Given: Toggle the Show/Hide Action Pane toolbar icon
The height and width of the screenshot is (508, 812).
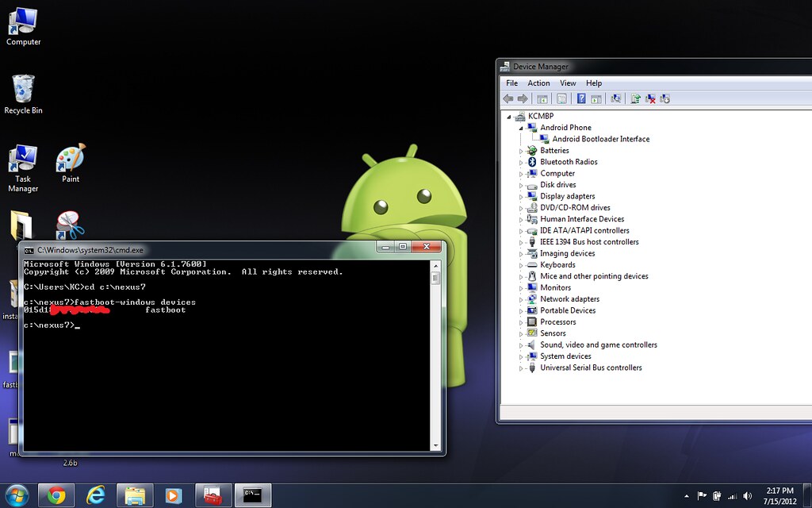Looking at the screenshot, I should [596, 98].
